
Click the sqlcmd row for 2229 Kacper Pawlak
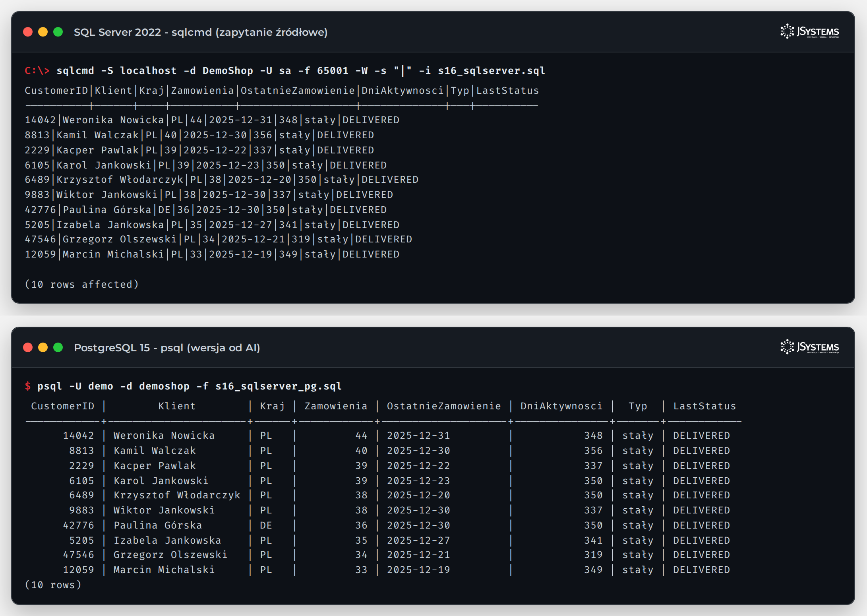tap(199, 150)
